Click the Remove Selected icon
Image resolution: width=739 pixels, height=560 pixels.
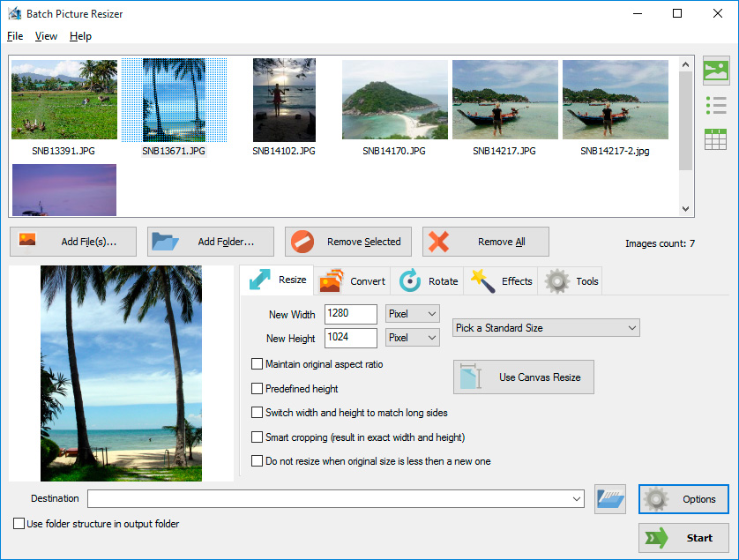(303, 241)
